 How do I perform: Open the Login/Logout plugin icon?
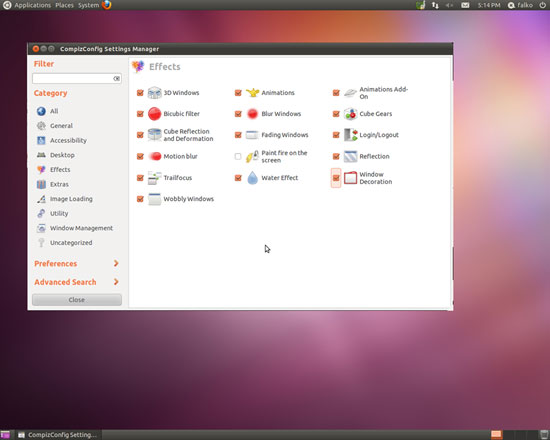tap(350, 135)
